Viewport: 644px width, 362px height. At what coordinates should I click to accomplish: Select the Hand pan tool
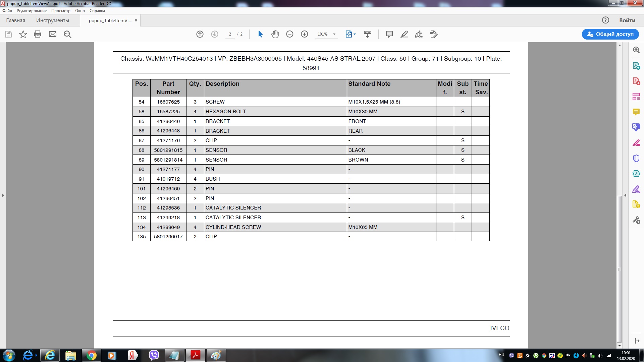coord(275,34)
